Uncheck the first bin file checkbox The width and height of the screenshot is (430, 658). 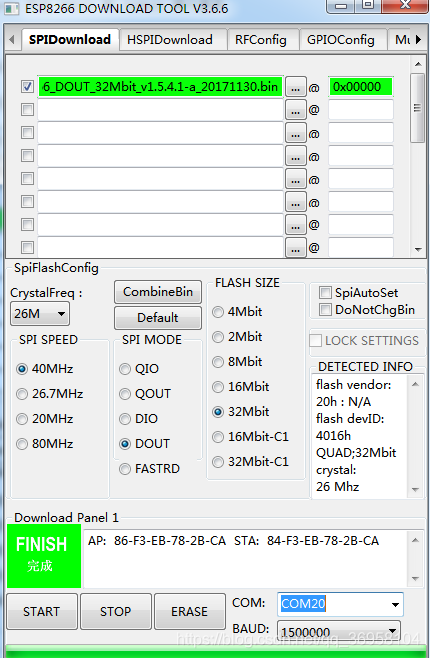coord(27,87)
